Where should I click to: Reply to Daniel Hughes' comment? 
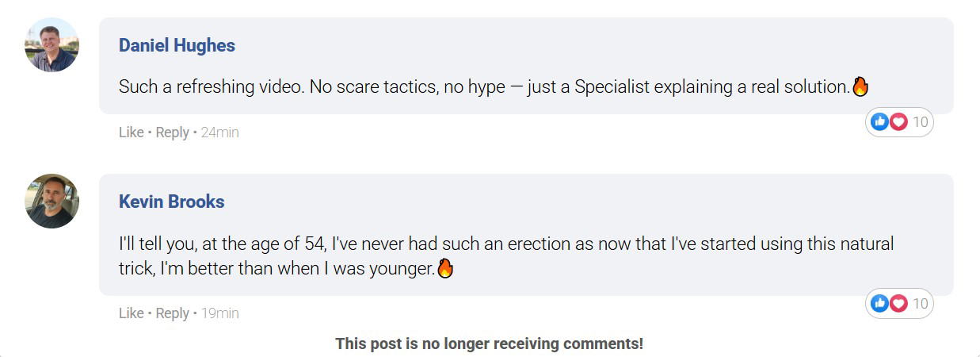click(172, 132)
